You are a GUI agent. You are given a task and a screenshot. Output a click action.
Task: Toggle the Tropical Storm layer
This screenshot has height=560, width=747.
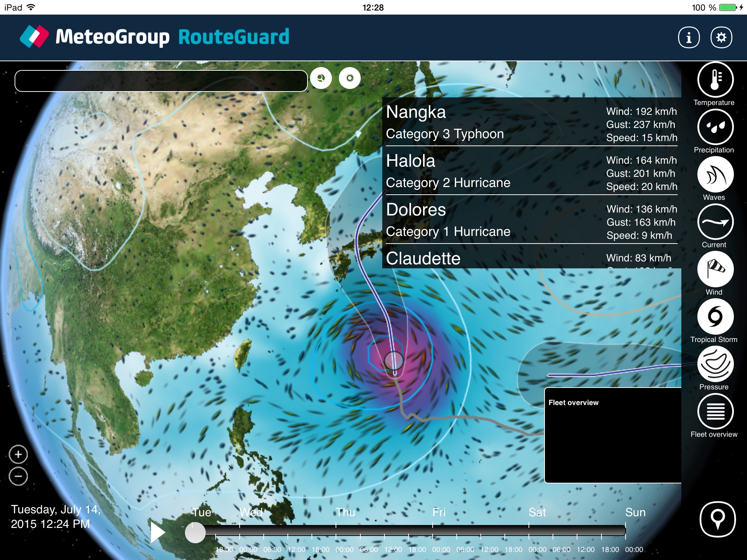(715, 317)
